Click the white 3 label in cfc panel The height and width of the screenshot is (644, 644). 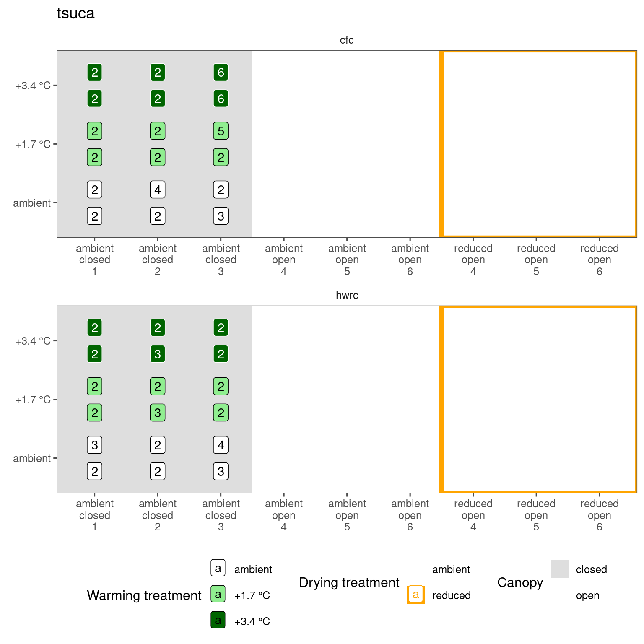(221, 216)
